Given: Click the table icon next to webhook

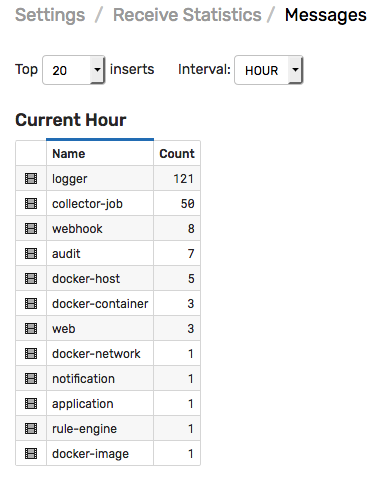Looking at the screenshot, I should click(x=31, y=229).
